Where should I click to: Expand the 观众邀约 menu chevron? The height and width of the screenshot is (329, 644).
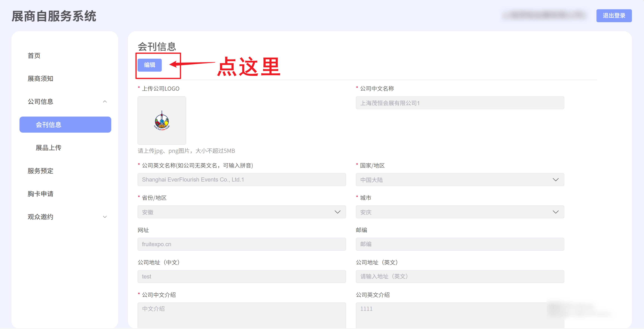105,217
